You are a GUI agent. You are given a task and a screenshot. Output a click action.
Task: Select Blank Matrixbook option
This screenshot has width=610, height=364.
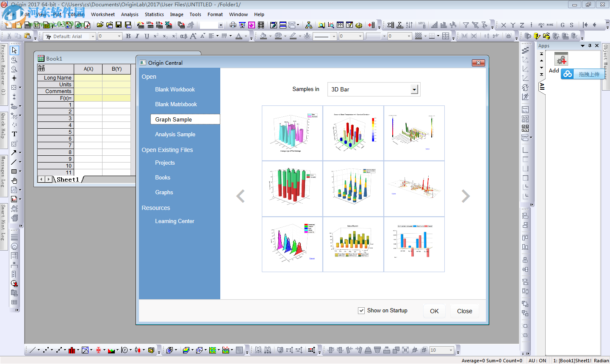(x=176, y=104)
